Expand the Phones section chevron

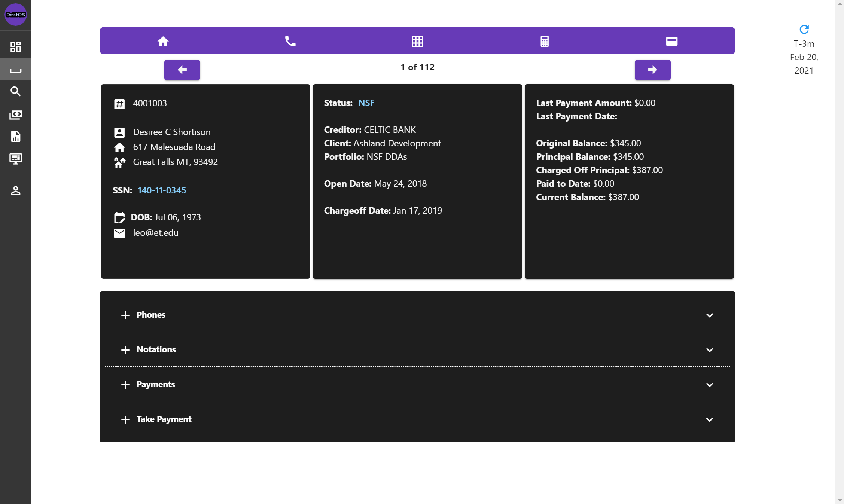point(709,315)
